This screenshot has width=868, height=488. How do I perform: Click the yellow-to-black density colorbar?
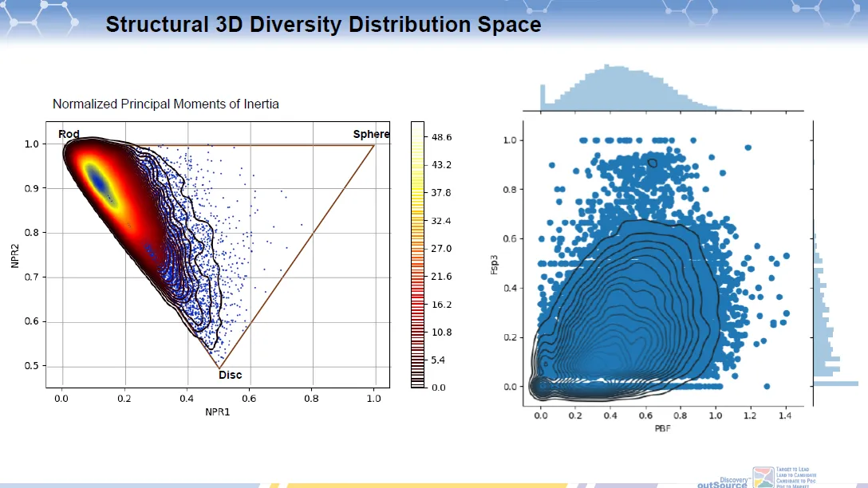click(418, 255)
